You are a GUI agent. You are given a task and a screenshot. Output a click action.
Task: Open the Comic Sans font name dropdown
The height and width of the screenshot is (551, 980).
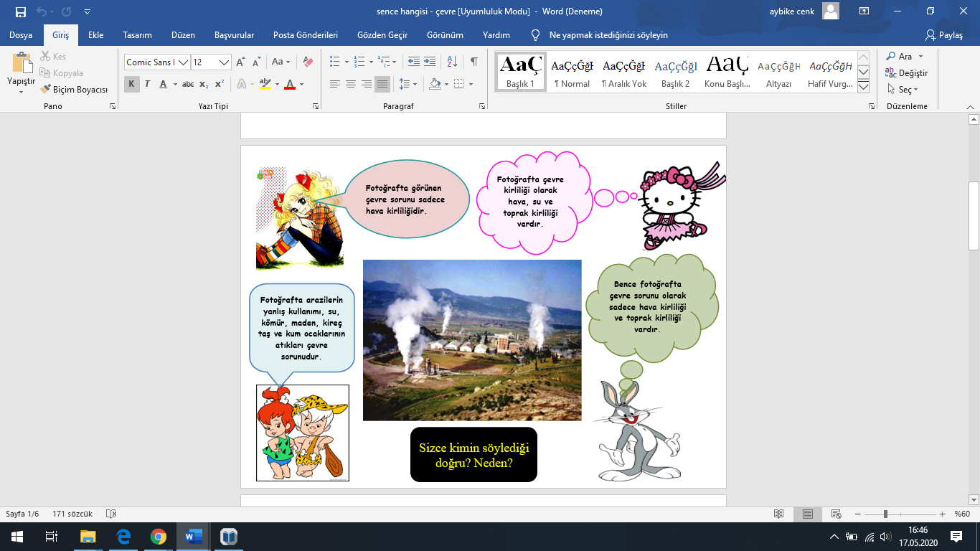183,62
